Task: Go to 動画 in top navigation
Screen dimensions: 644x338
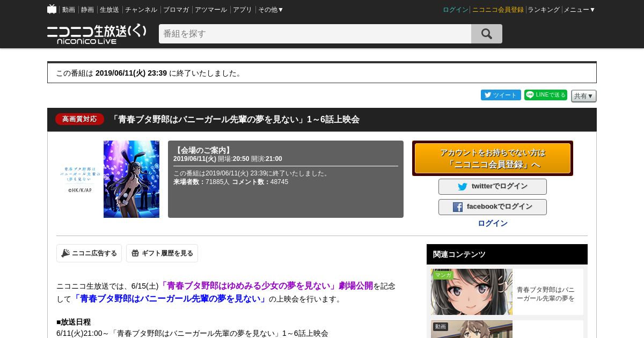Action: coord(69,10)
